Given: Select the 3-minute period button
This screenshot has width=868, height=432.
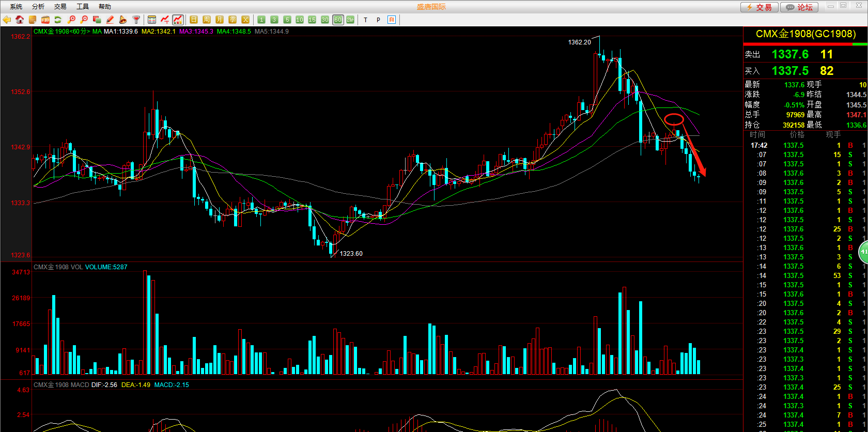Looking at the screenshot, I should pos(274,20).
